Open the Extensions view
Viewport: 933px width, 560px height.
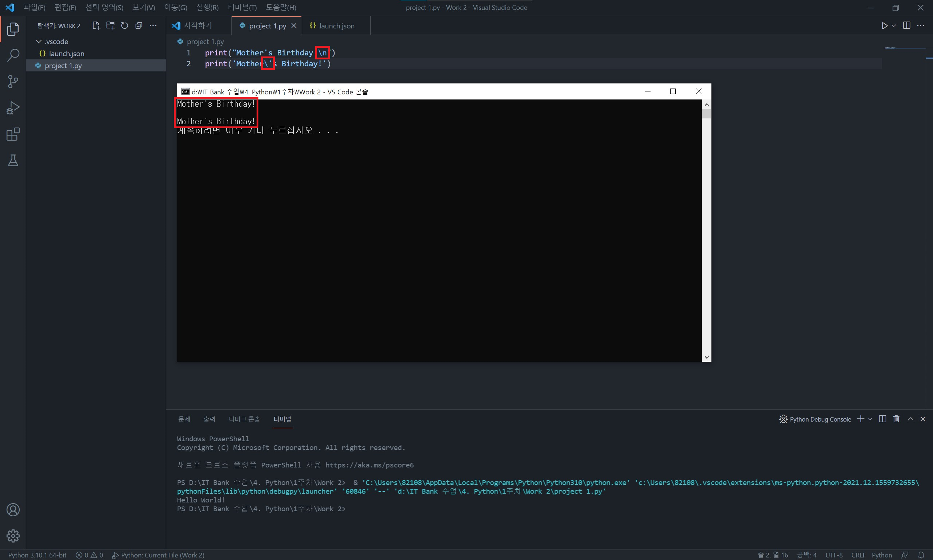click(x=13, y=134)
